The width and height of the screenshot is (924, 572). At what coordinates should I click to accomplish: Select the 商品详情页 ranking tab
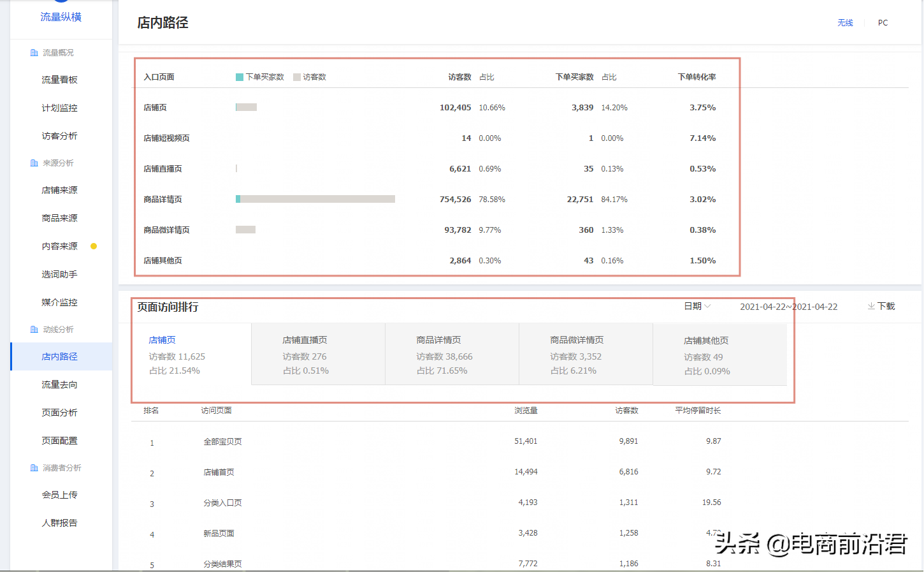(452, 355)
